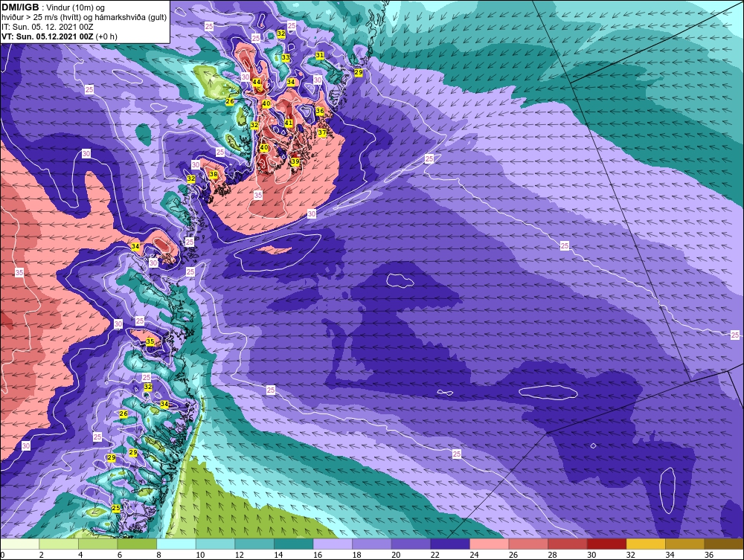Click the yellow 31 gust label
Viewport: 744px width, 560px height.
pyautogui.click(x=320, y=55)
